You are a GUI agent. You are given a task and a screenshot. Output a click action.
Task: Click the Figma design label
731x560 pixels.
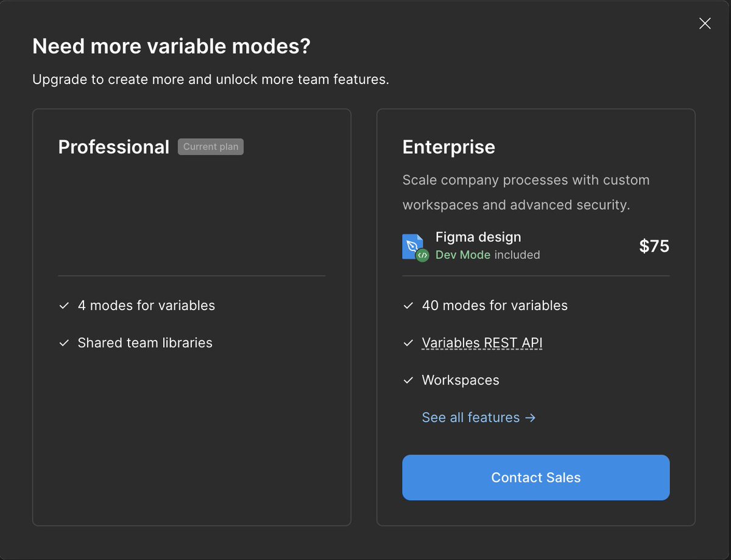pos(478,237)
